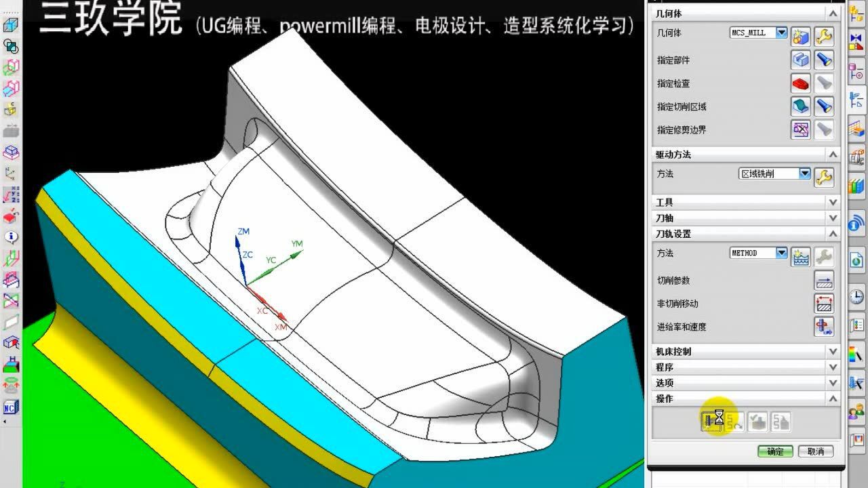Open Specify Trim Boundaries (指定修剪边界) icon
868x488 pixels.
(x=801, y=129)
